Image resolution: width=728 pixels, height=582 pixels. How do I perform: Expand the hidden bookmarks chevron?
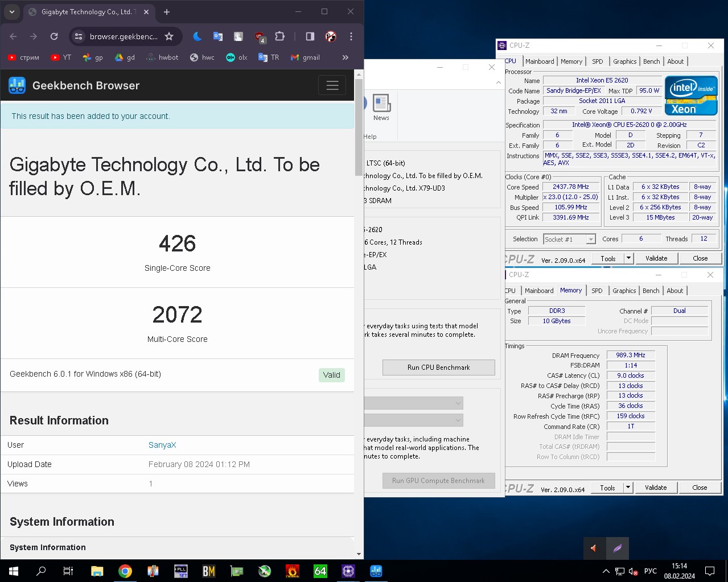pyautogui.click(x=345, y=57)
